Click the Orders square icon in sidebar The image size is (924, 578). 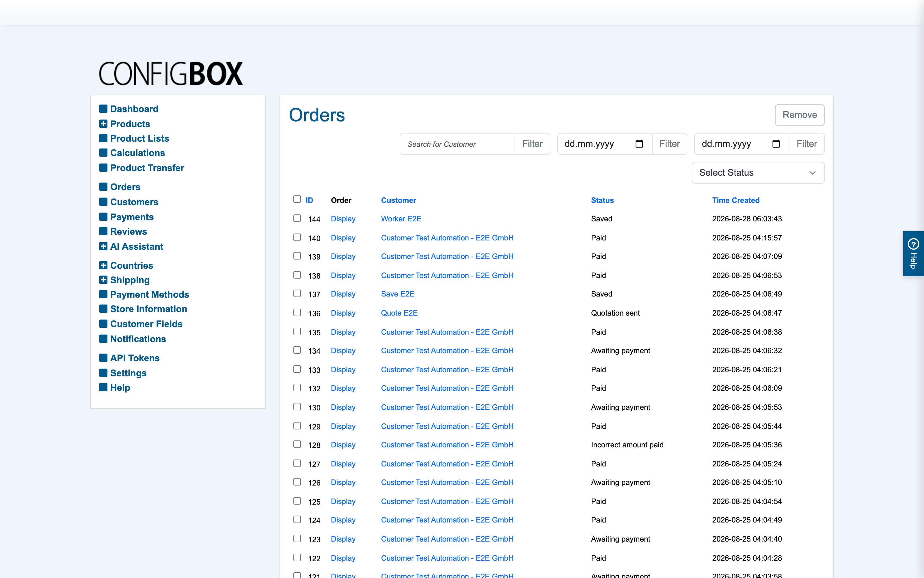pyautogui.click(x=103, y=187)
